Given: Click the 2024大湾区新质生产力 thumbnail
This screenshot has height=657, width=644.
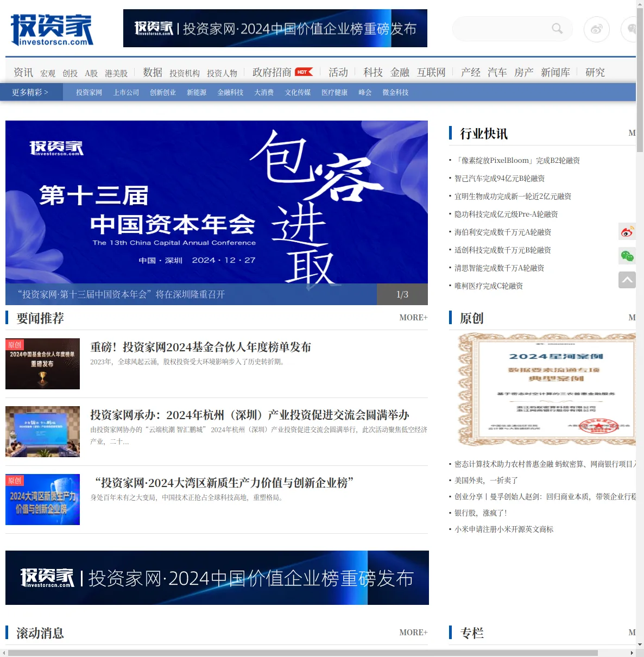Looking at the screenshot, I should (42, 500).
